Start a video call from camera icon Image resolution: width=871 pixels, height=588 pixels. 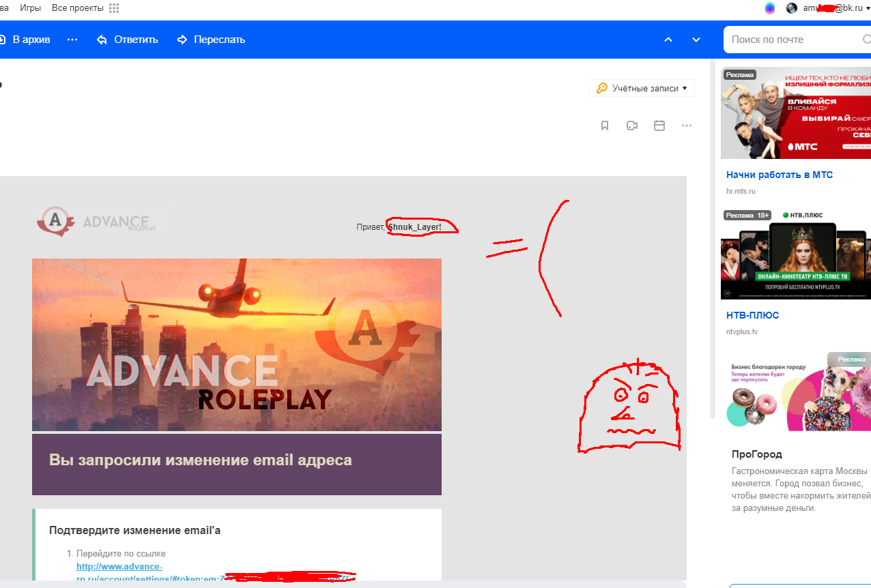(x=632, y=126)
